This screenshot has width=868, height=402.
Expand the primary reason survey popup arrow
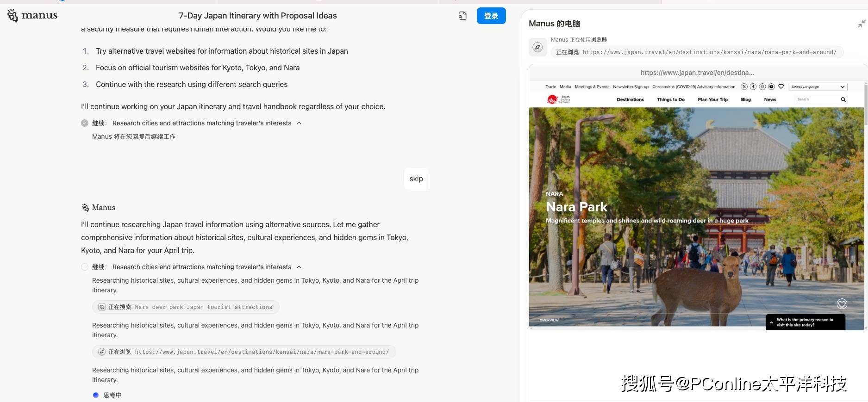pos(771,322)
